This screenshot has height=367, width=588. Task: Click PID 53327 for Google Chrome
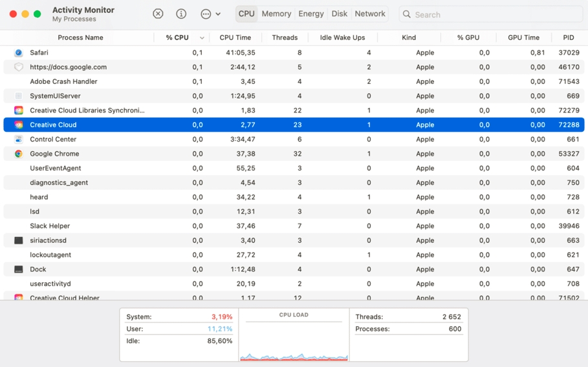(x=569, y=154)
